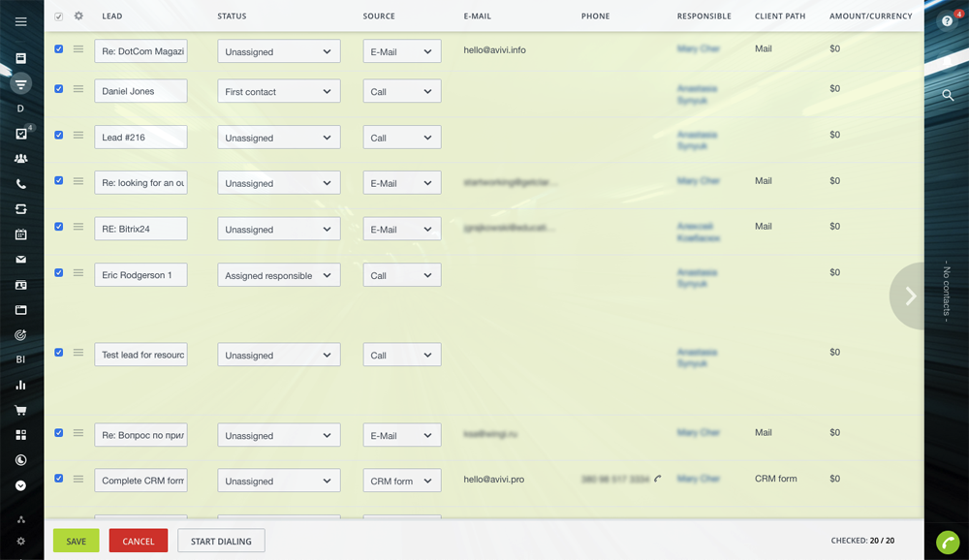Open the Status dropdown for Daniel Jones

(278, 92)
